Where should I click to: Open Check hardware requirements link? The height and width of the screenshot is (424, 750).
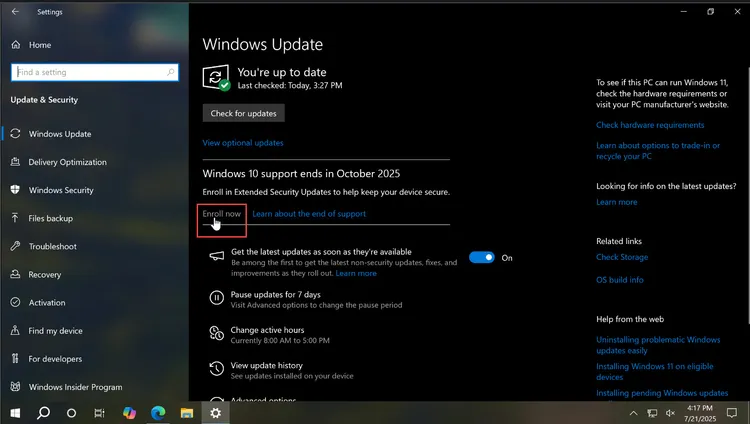650,125
